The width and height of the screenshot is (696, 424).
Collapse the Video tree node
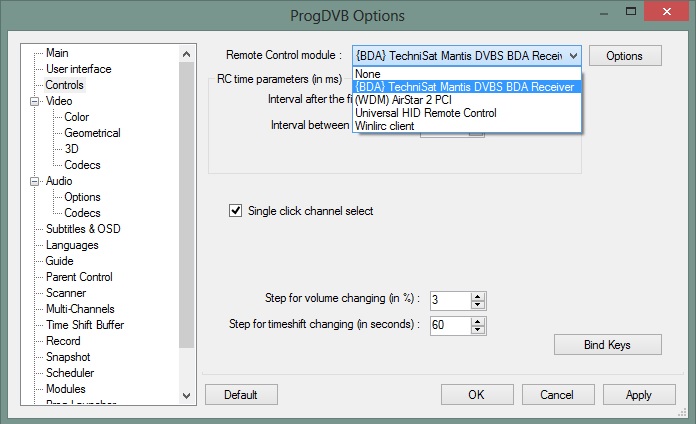point(37,101)
